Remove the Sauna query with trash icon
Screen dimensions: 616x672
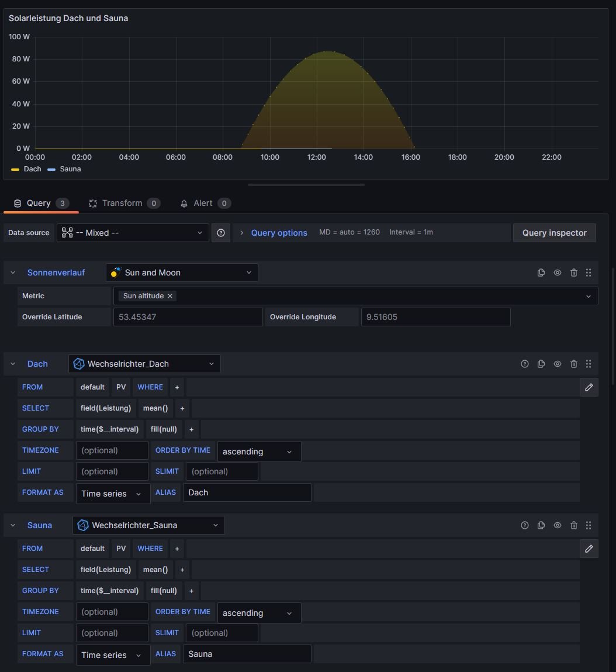click(x=574, y=525)
